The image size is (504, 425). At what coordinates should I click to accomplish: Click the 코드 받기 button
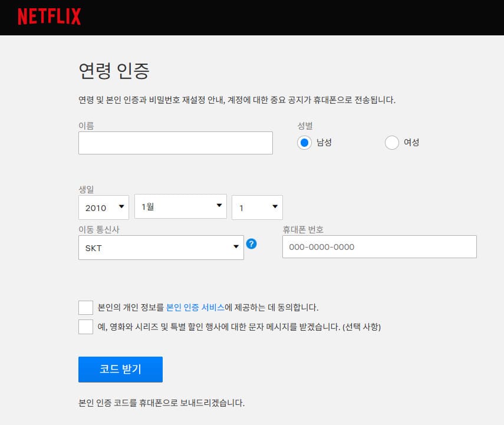pyautogui.click(x=120, y=369)
